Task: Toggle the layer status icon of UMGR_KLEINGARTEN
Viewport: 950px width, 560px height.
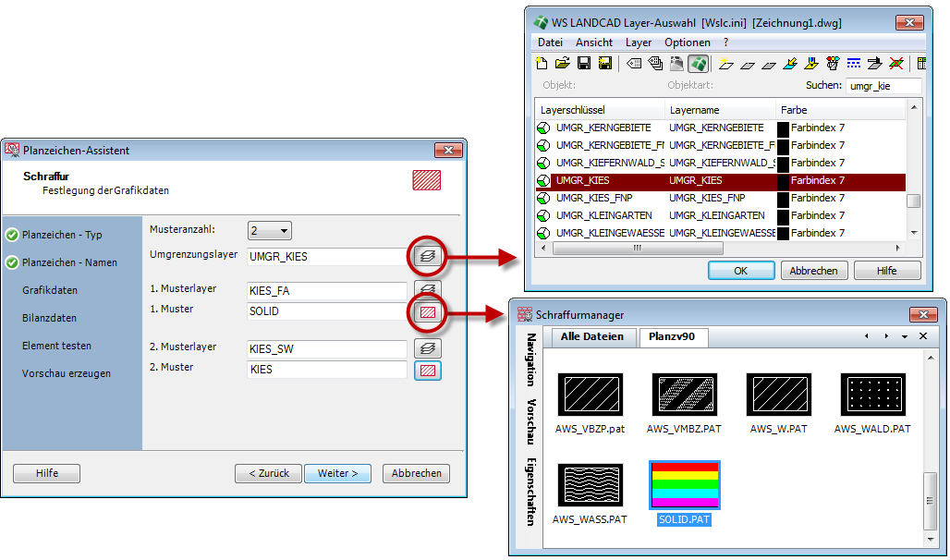Action: coord(544,215)
